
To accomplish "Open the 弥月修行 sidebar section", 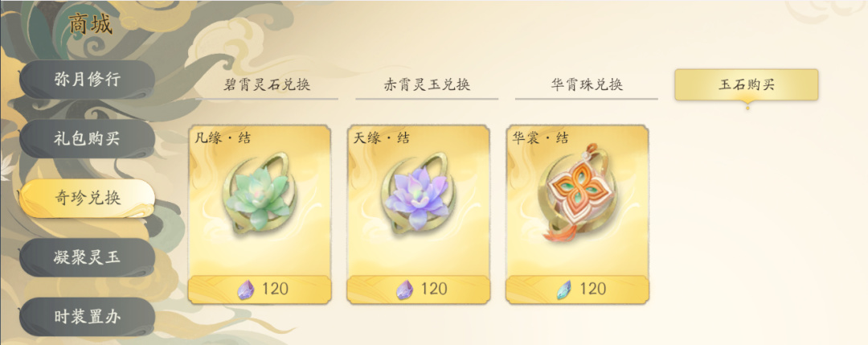I will [87, 79].
